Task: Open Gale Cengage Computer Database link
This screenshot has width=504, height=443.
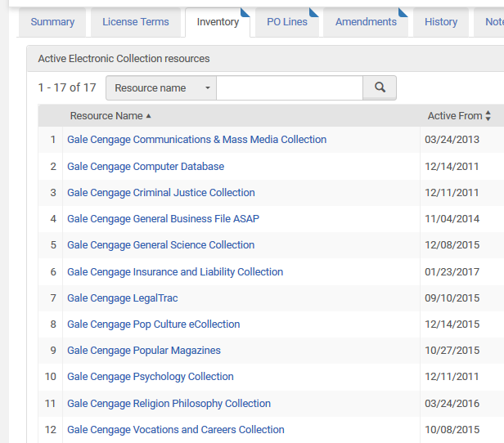Action: [146, 167]
